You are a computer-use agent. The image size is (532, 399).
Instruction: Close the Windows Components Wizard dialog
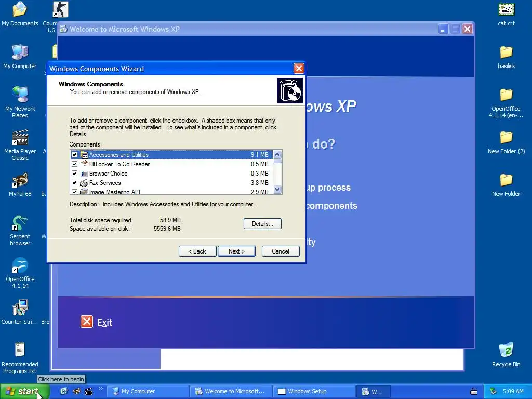(x=299, y=69)
